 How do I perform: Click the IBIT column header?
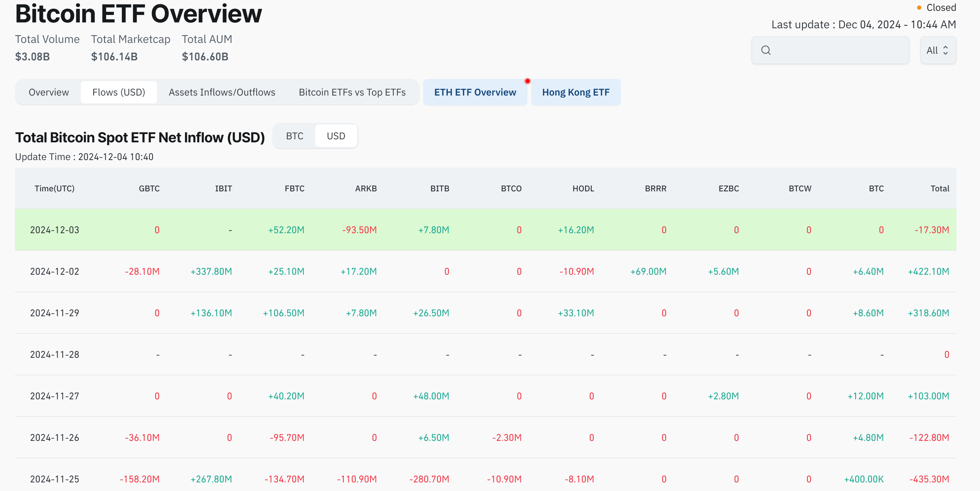pos(223,189)
